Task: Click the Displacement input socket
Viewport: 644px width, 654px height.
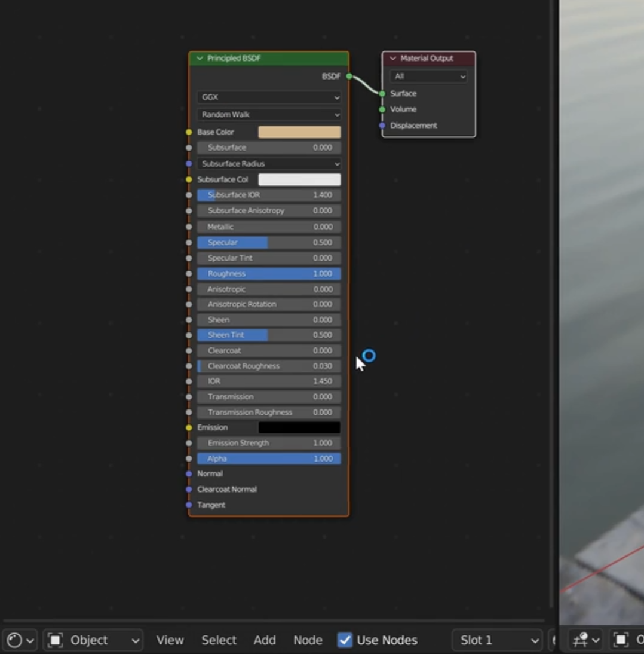Action: [382, 125]
